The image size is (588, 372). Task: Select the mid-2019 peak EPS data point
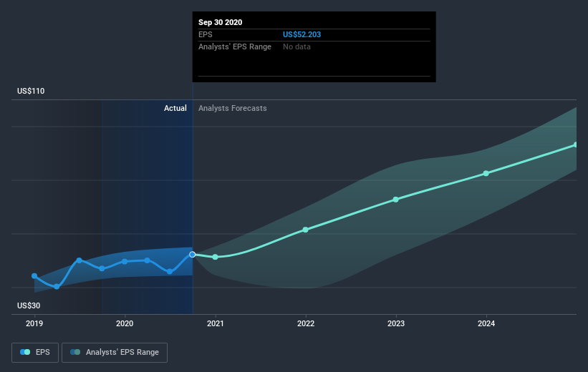click(79, 260)
